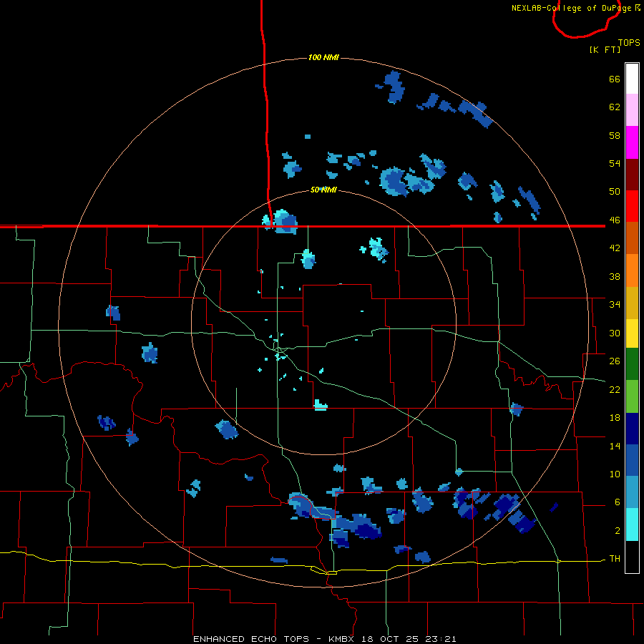The width and height of the screenshot is (644, 644).
Task: Click the 62 value on the scale
Action: (x=615, y=107)
